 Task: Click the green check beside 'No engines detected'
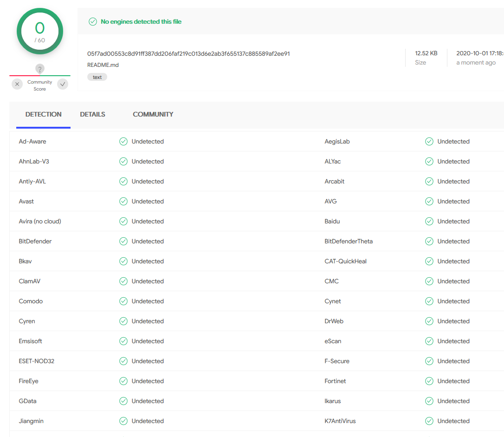pyautogui.click(x=92, y=21)
